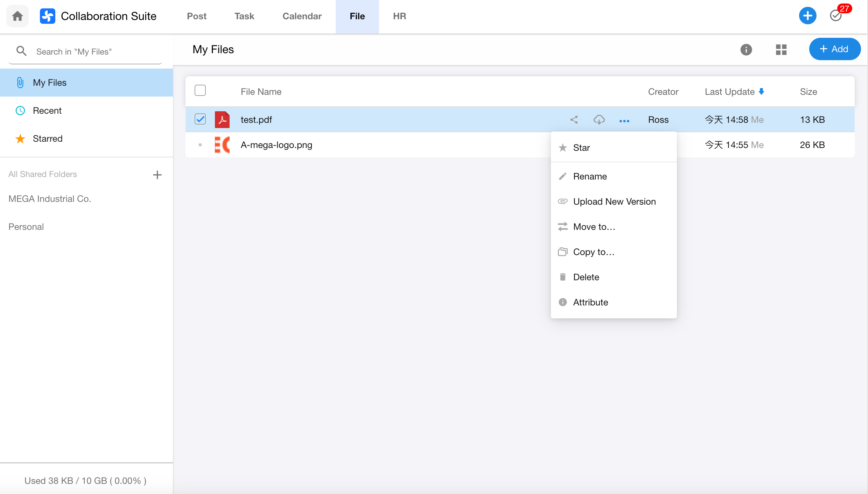
Task: Click the test.pdf PDF file icon
Action: [222, 120]
